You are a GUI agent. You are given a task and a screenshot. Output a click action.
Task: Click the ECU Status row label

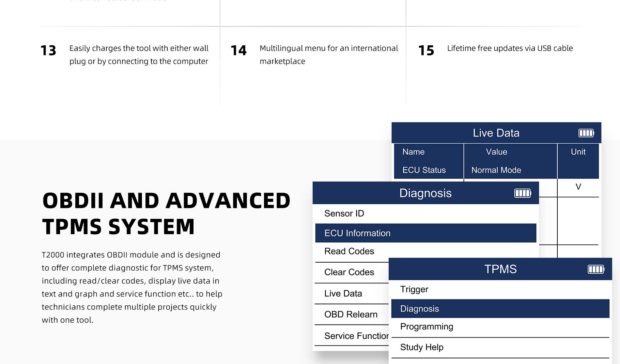(424, 170)
